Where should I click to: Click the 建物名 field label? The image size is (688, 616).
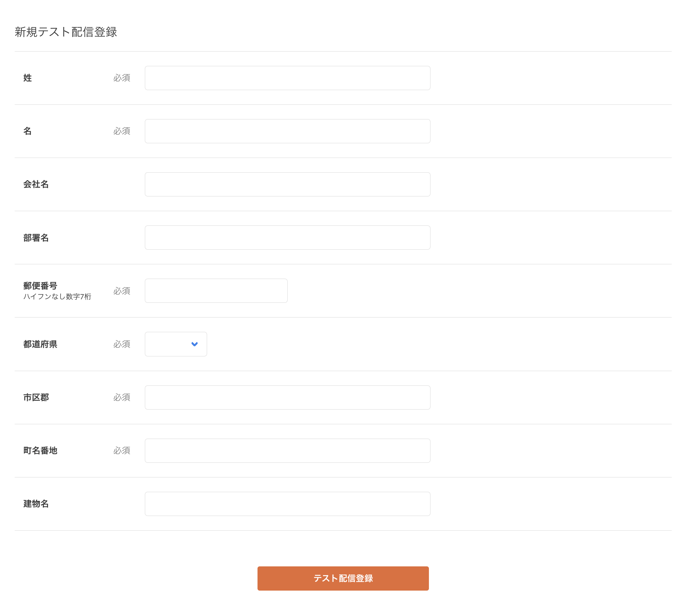point(36,504)
